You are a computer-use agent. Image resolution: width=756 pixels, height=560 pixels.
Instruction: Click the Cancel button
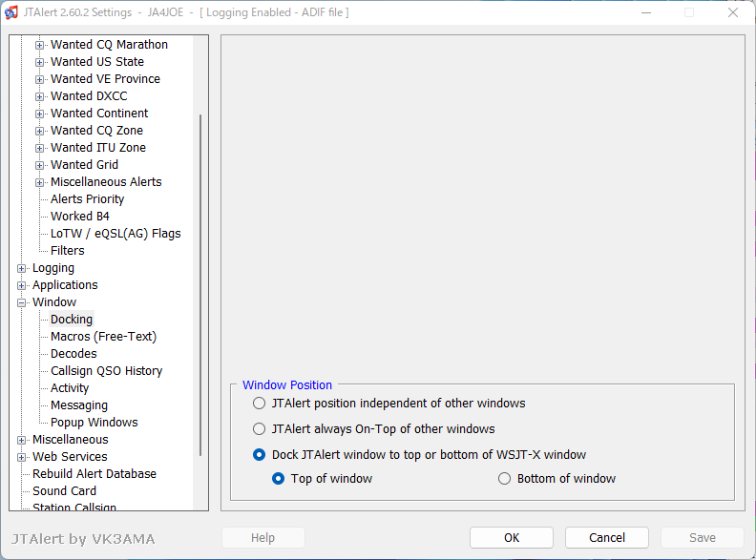607,538
